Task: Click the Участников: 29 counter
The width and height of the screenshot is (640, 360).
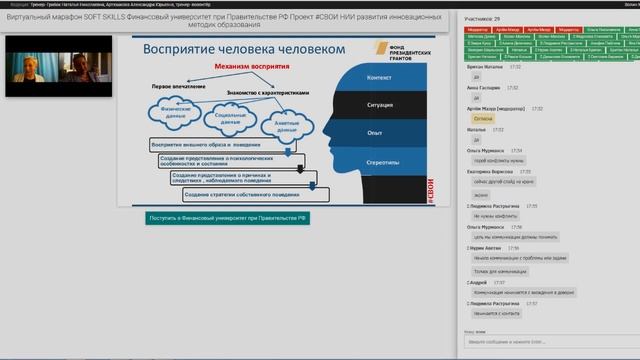Action: 482,19
